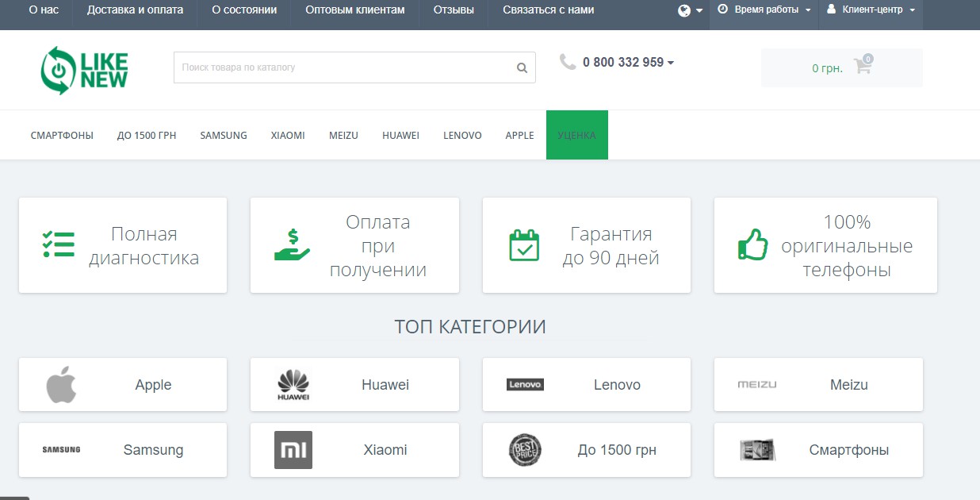
Task: Click the thumbs-up icon
Action: click(752, 245)
